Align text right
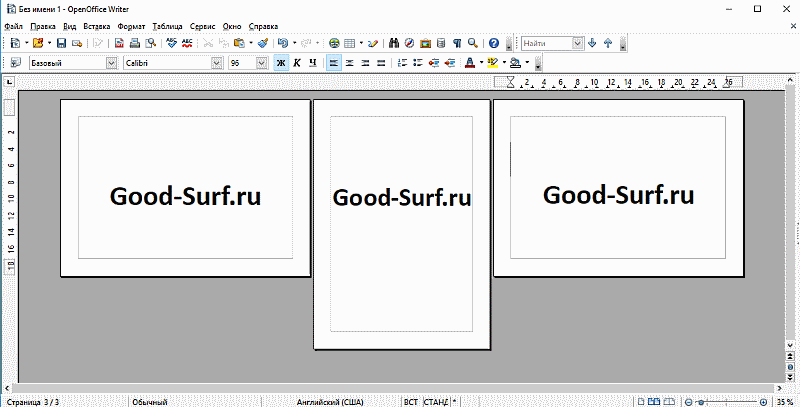 [365, 63]
